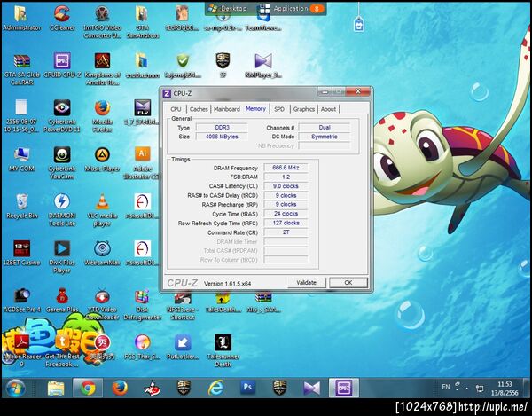Image resolution: width=532 pixels, height=416 pixels.
Task: Click the CAS# Latency 9.0 clocks value
Action: [x=286, y=186]
